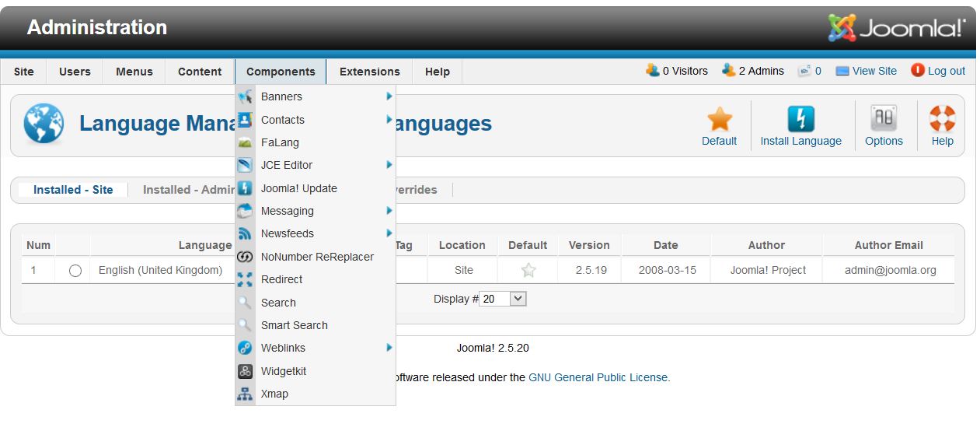
Task: Click the FaLang icon in menu
Action: (245, 142)
